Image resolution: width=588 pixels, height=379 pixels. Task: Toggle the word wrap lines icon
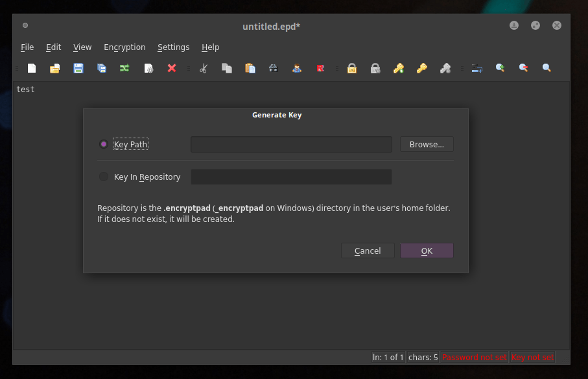pos(477,68)
